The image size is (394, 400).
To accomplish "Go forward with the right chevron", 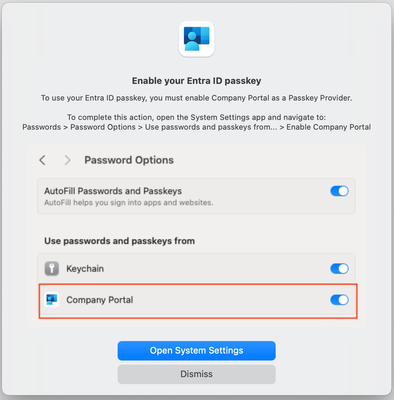I will click(67, 160).
